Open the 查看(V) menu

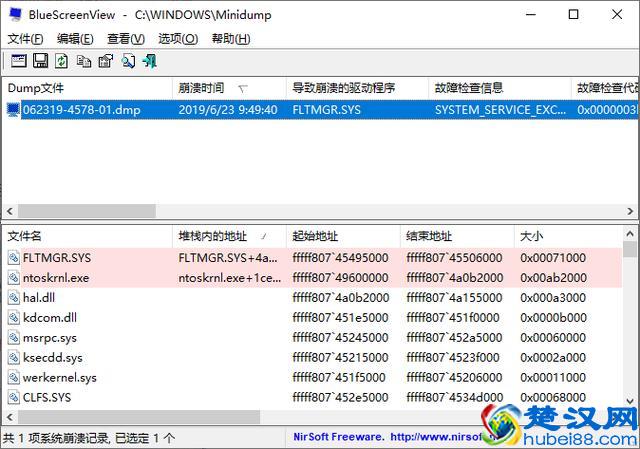(126, 39)
